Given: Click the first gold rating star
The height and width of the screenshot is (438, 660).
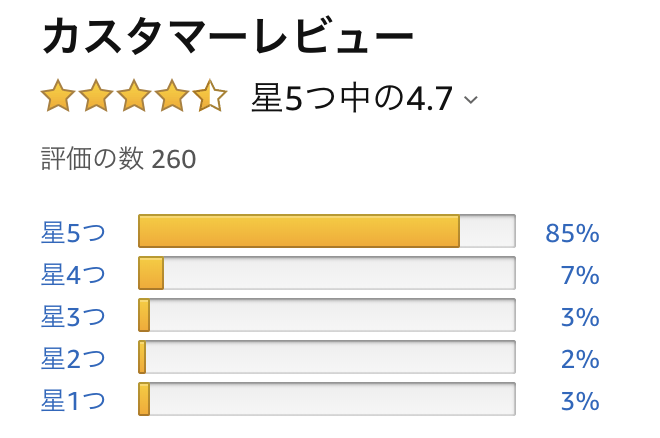Looking at the screenshot, I should pos(58,96).
